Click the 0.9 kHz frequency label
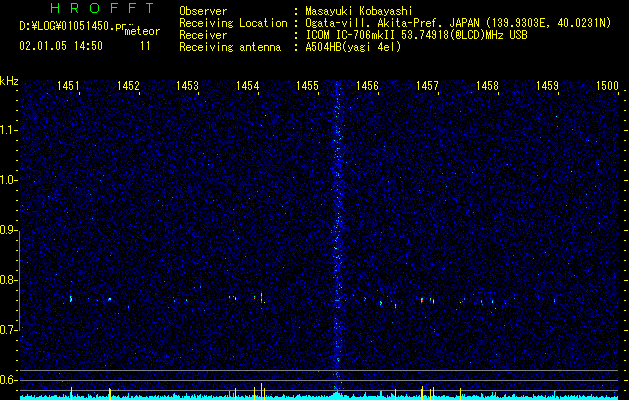 [9, 230]
